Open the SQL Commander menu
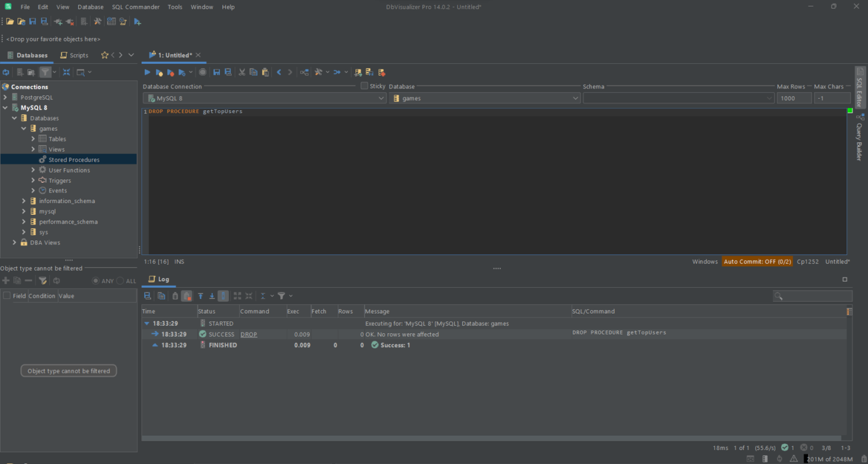Viewport: 868px width, 464px height. (x=136, y=7)
